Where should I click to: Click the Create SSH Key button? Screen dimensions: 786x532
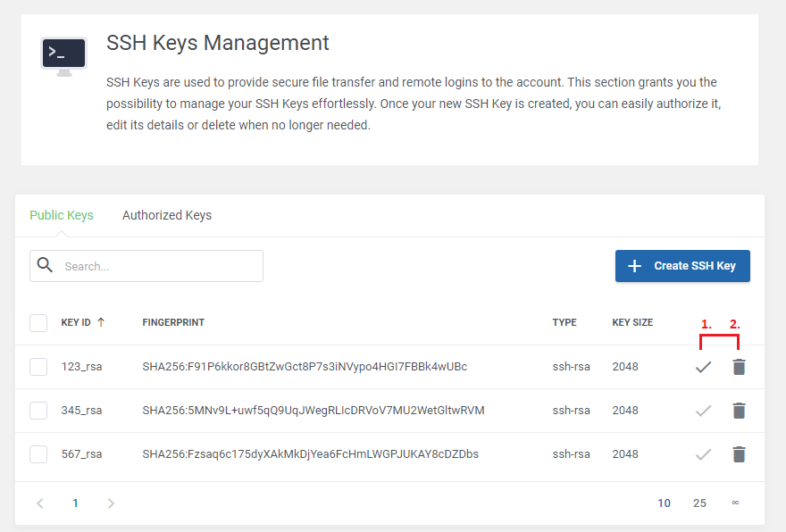(682, 266)
